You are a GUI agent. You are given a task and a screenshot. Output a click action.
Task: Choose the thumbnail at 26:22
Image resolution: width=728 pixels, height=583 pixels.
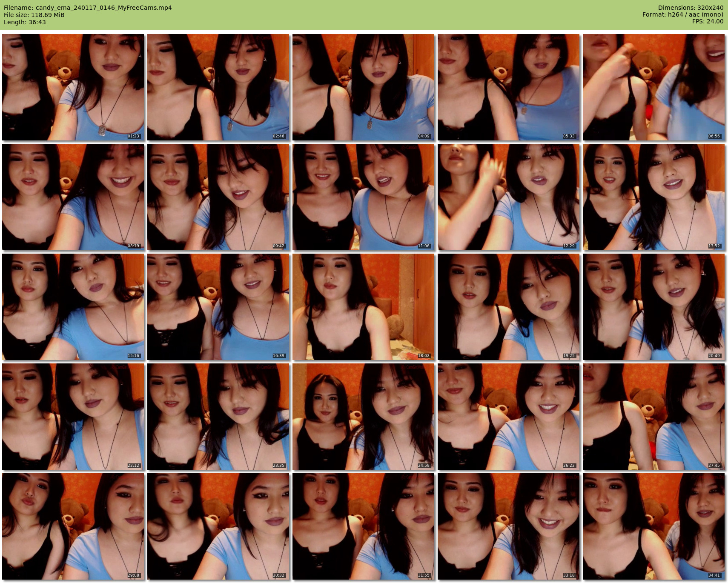click(508, 417)
